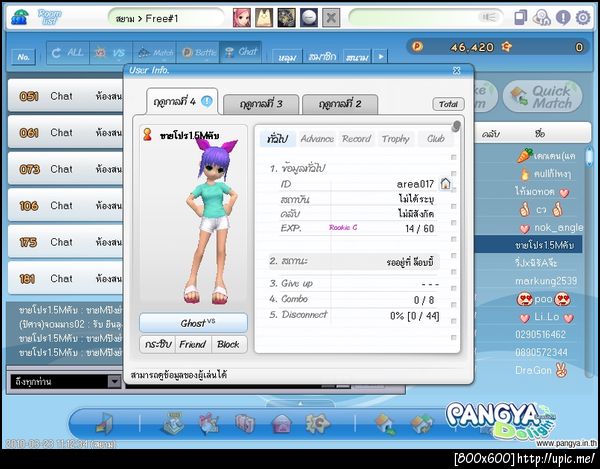Image resolution: width=600 pixels, height=469 pixels.
Task: Select the golf ball item icon
Action: [x=309, y=18]
